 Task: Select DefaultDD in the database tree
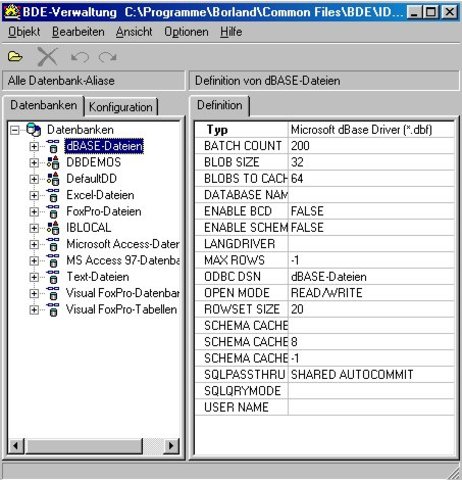tap(92, 179)
